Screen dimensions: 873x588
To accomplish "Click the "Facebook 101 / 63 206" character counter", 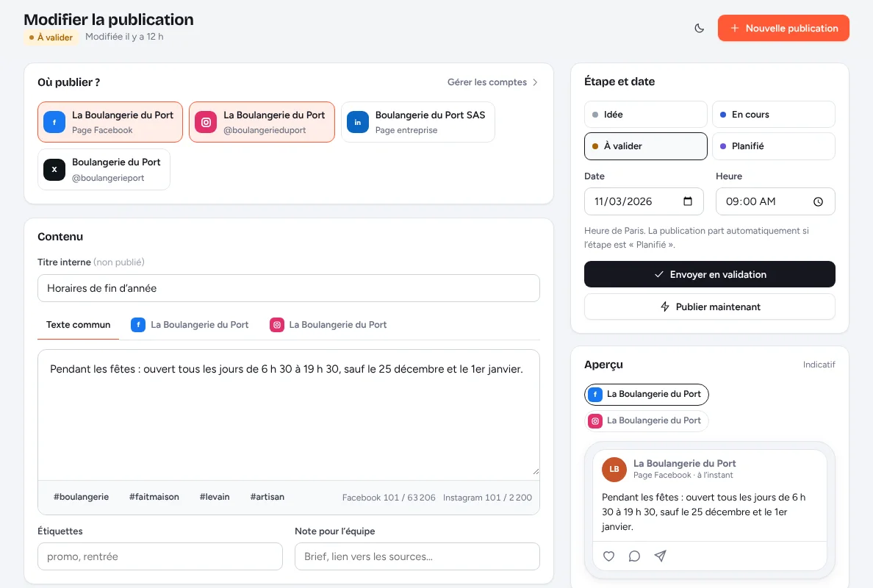I will coord(389,498).
